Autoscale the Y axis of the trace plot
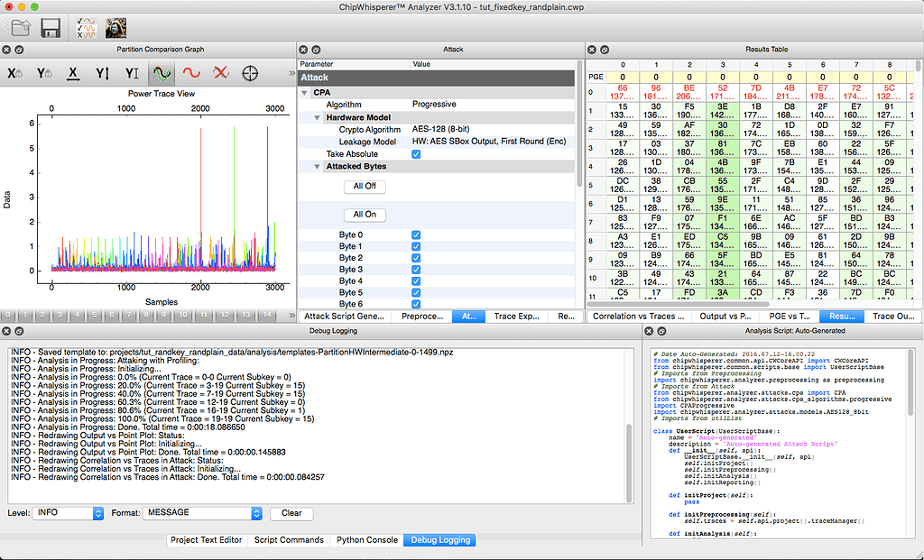924x560 pixels. click(102, 72)
